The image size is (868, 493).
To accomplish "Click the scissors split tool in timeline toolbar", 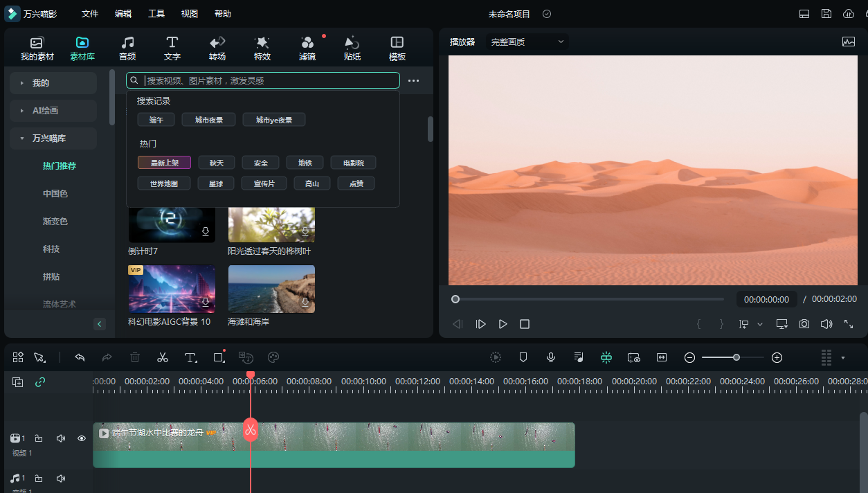I will click(163, 357).
